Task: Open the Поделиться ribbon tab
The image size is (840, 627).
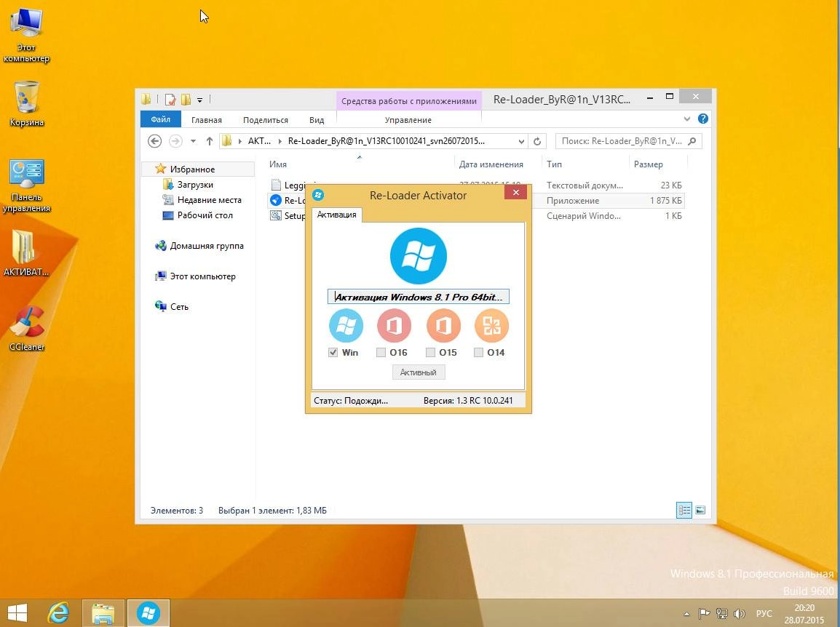Action: tap(265, 120)
